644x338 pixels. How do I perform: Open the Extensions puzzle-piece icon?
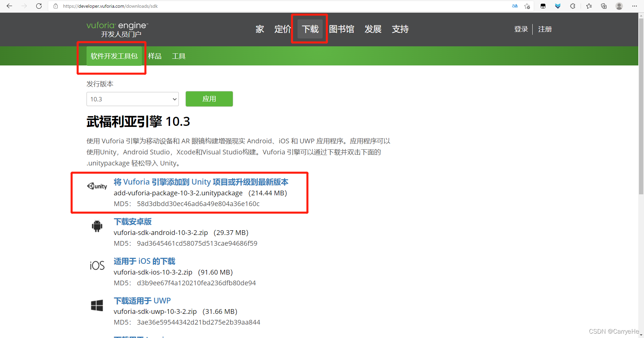[x=573, y=6]
